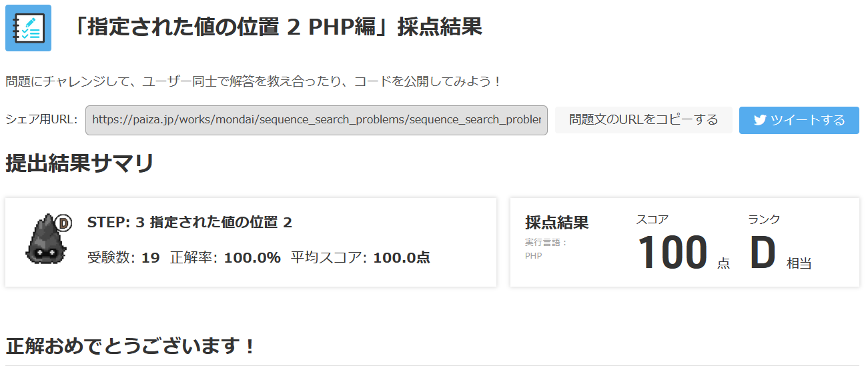Click the 正解おめでとうございます！ heading
Screen dimensions: 868x374
coord(131,347)
